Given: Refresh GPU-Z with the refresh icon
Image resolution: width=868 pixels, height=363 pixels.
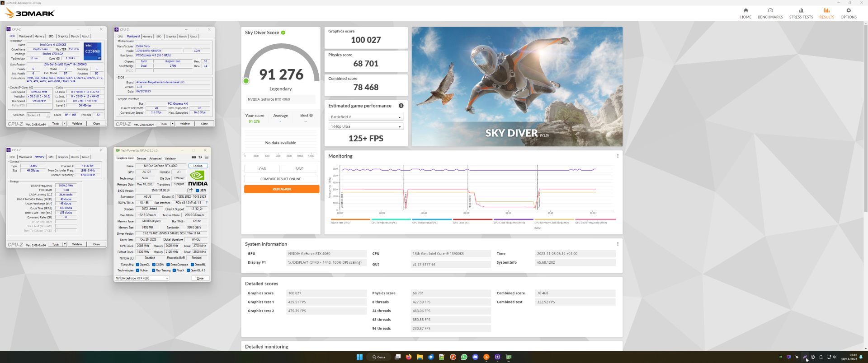Looking at the screenshot, I should [x=200, y=157].
